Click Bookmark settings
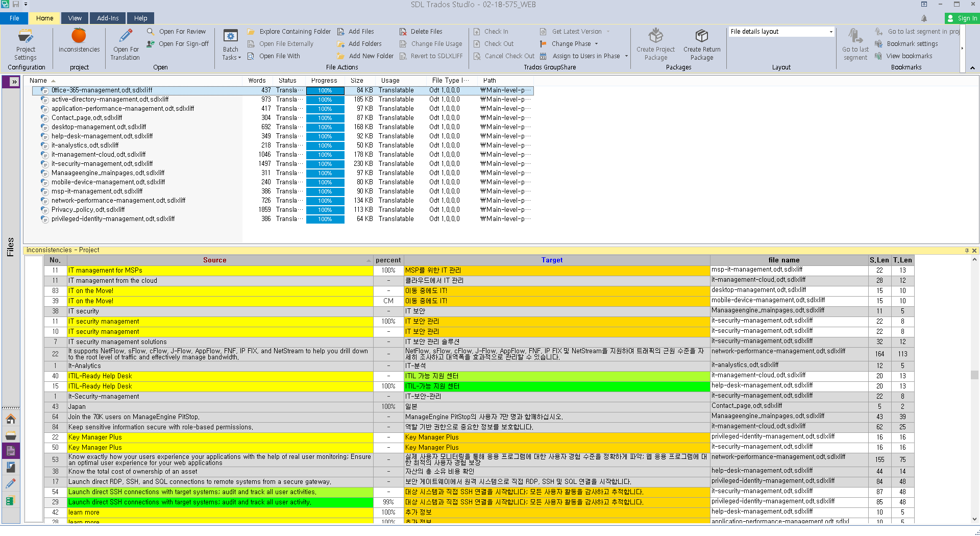The image size is (980, 536). click(906, 44)
